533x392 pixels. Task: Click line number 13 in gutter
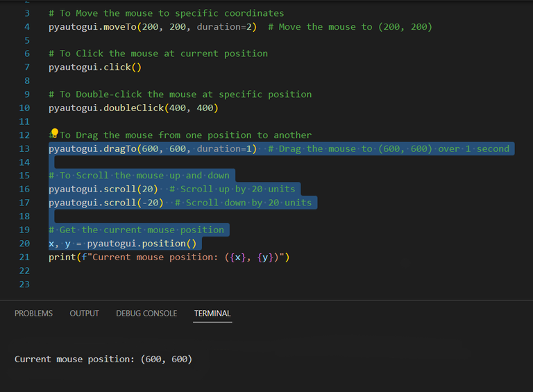24,148
